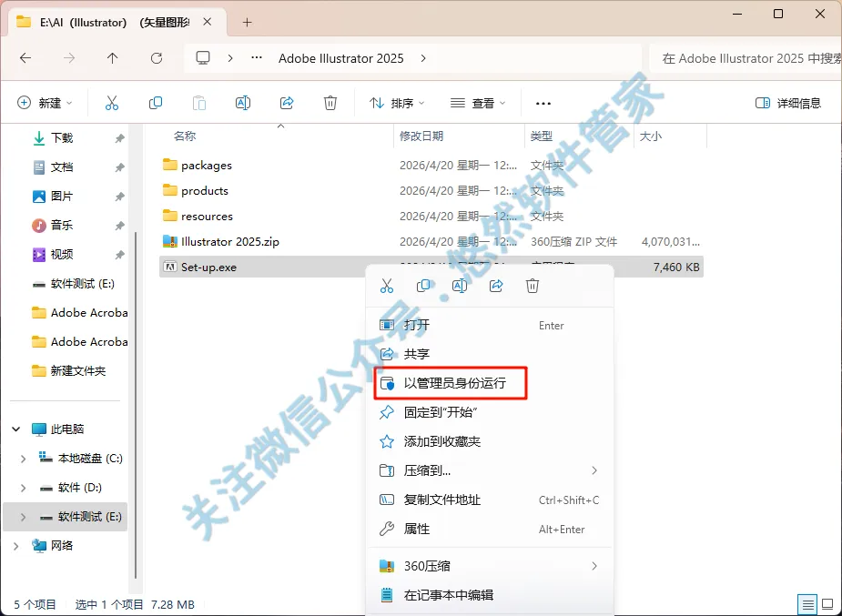The image size is (842, 616).
Task: Click the pin icon next to 文档
Action: 119,167
